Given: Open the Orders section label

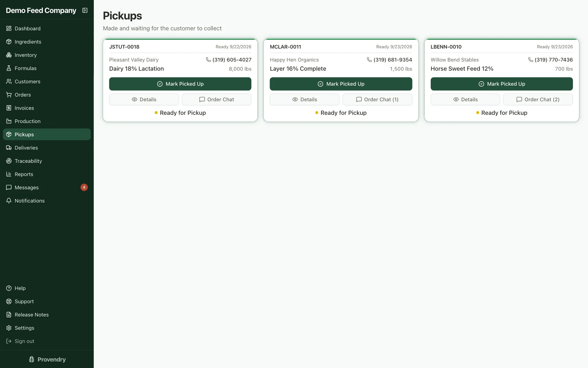Looking at the screenshot, I should (23, 95).
